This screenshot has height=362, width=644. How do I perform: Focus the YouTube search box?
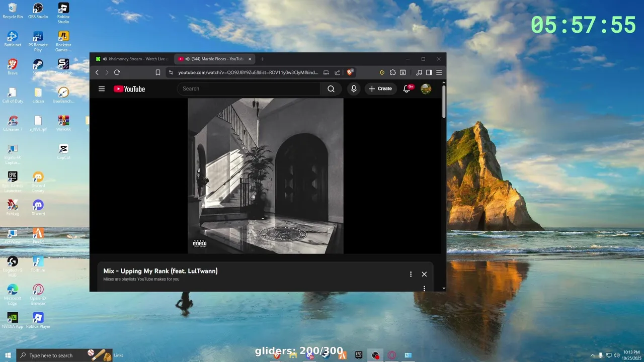249,89
